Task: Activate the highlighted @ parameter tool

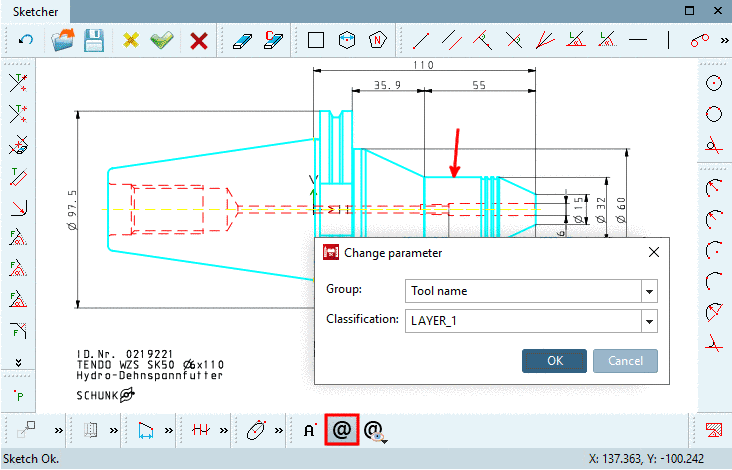Action: click(x=342, y=430)
